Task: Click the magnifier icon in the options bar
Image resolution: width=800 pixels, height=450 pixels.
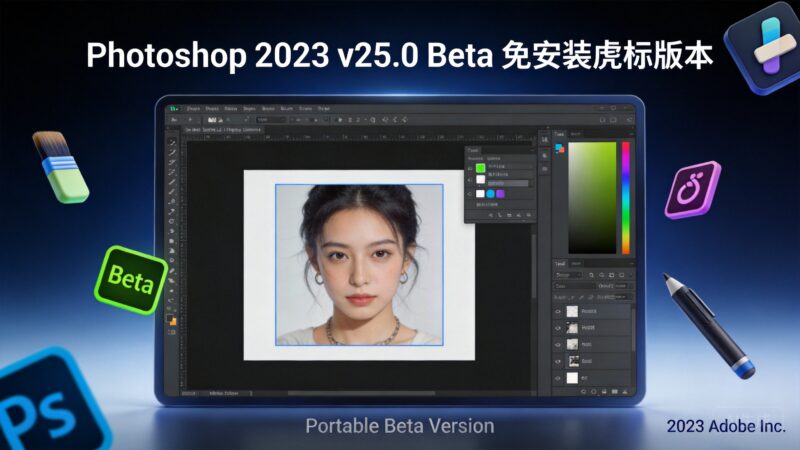Action: tap(373, 120)
